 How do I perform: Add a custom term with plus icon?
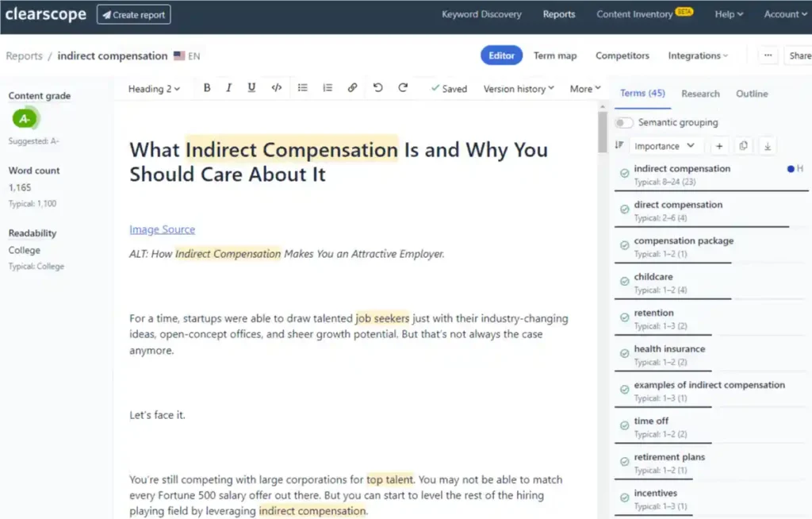(x=719, y=147)
